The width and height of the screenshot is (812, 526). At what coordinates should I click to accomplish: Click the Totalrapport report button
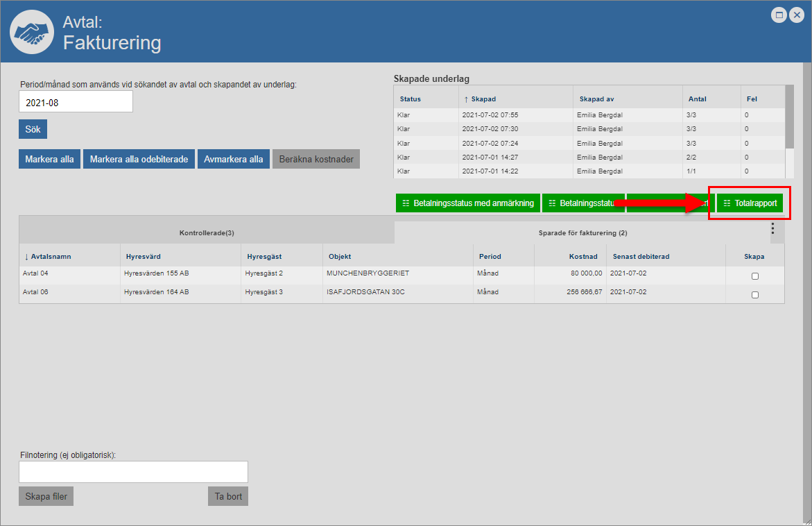pos(749,203)
